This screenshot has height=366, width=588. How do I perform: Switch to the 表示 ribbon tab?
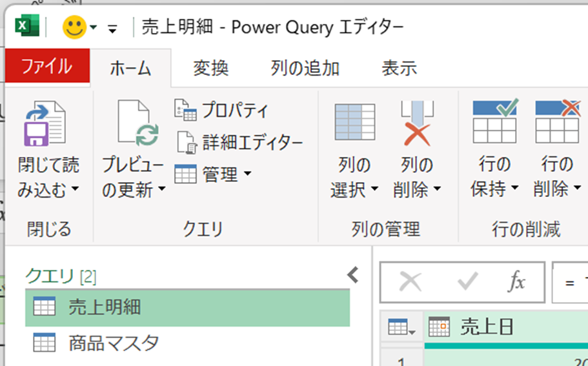point(400,68)
